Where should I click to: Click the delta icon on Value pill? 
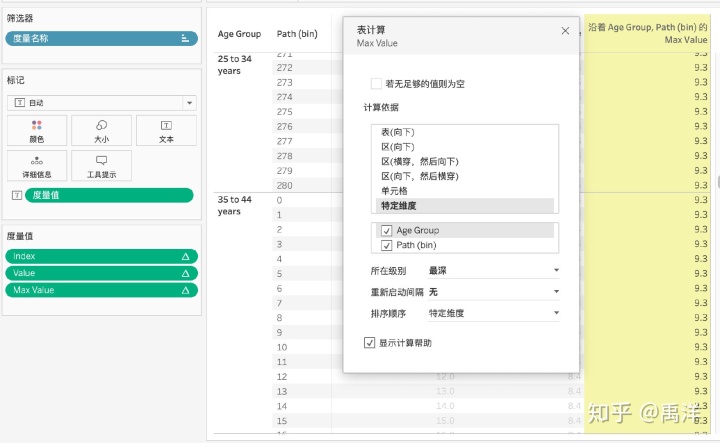pos(186,274)
